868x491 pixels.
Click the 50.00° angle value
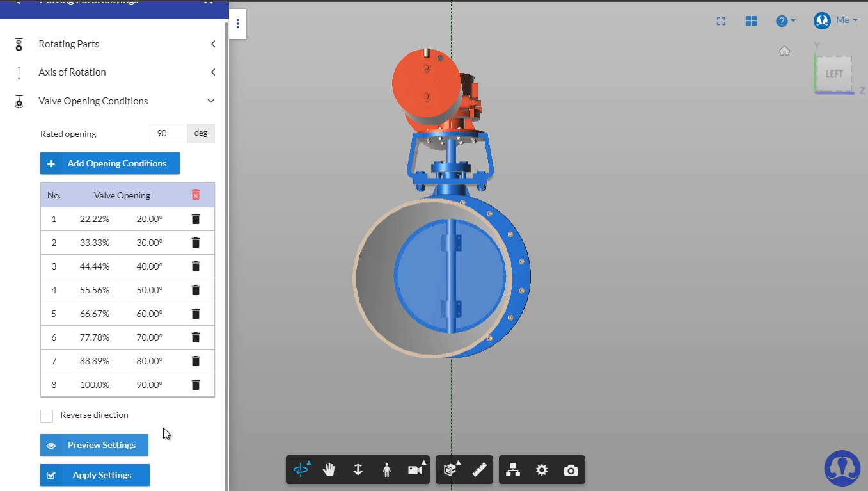pos(150,290)
